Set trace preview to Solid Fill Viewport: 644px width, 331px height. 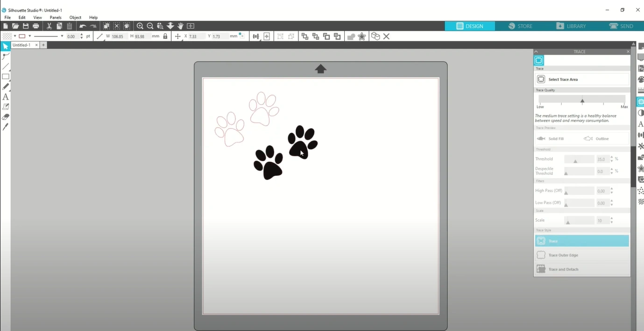(550, 139)
